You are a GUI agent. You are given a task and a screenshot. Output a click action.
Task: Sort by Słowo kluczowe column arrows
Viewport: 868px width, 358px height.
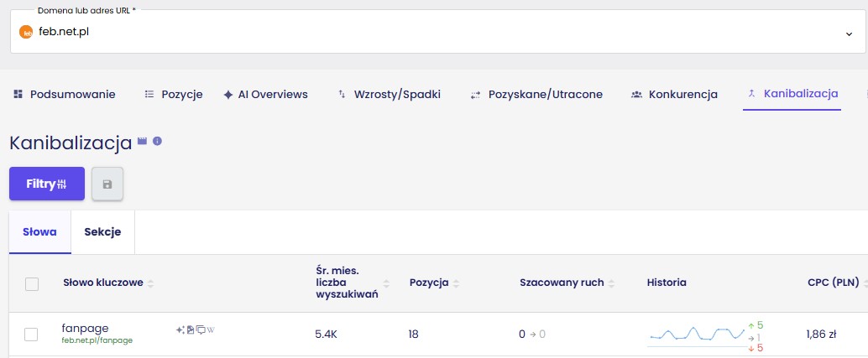coord(151,283)
